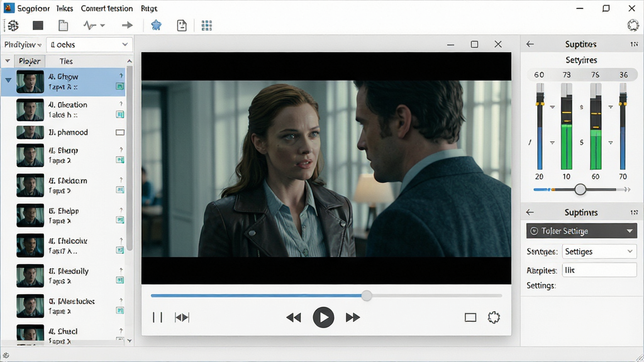Screen dimensions: 644x362
Task: Open the Rtigt menu
Action: click(x=148, y=9)
